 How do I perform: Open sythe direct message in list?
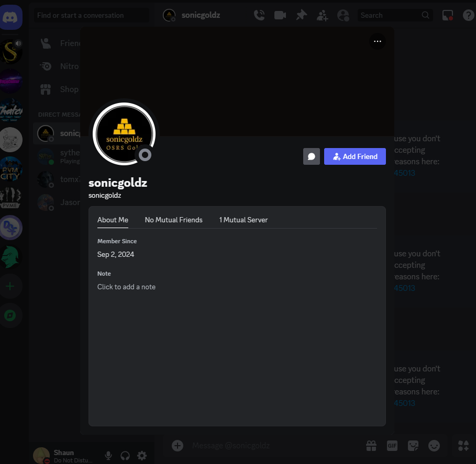57,156
